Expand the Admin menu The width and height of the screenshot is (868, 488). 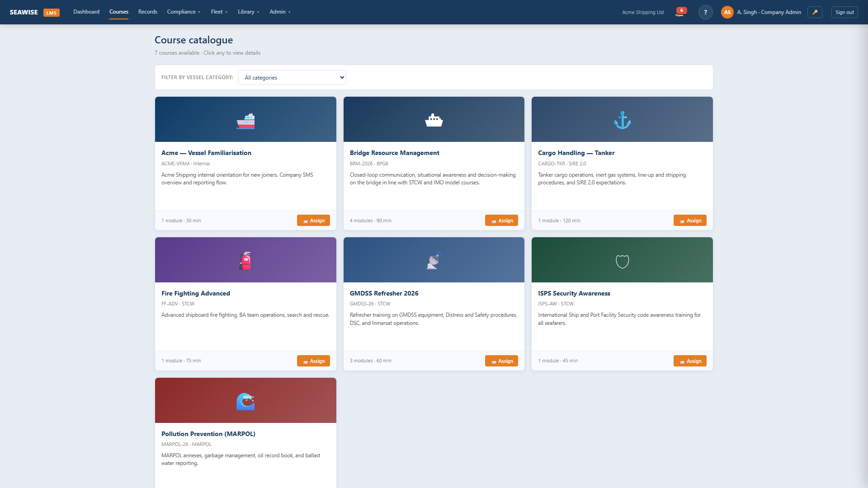click(x=280, y=12)
